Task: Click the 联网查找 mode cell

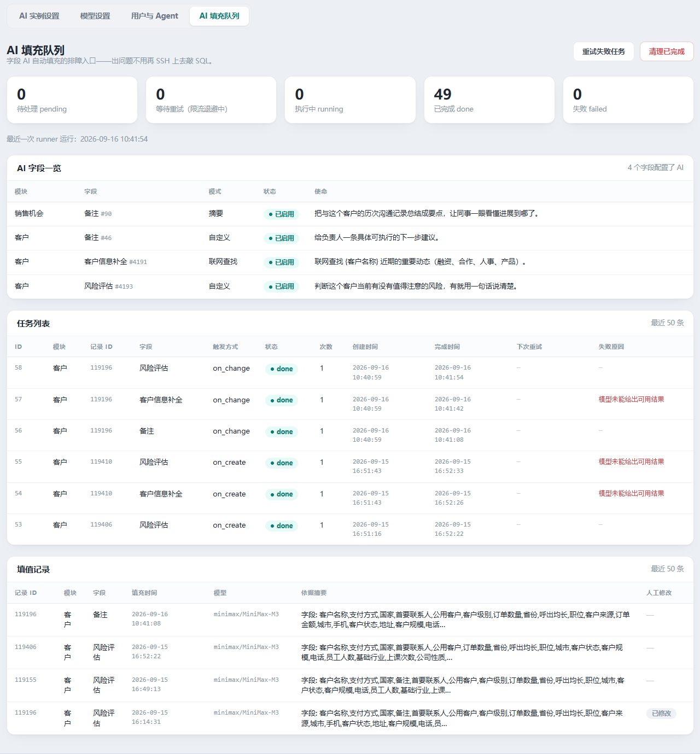Action: pos(223,261)
